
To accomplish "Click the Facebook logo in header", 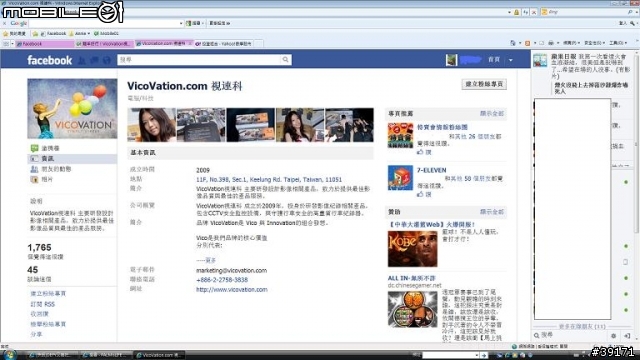I will pos(49,60).
